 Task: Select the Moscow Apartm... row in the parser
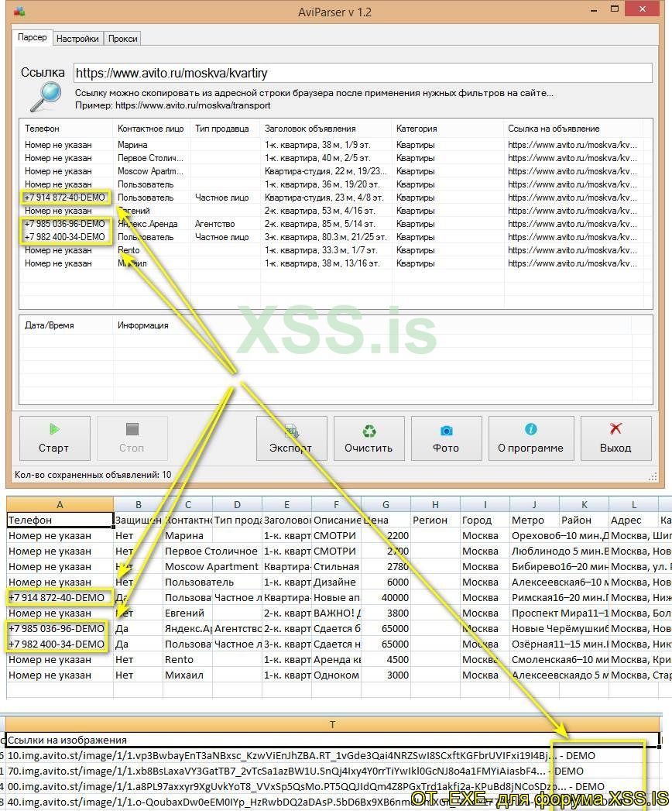tap(331, 171)
